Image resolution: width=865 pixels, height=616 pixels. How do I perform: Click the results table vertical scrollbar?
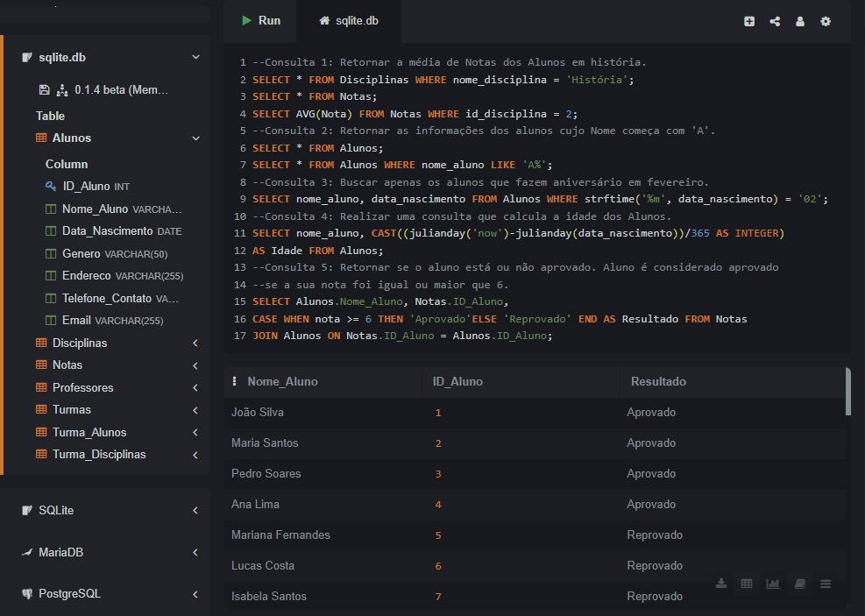[x=847, y=392]
